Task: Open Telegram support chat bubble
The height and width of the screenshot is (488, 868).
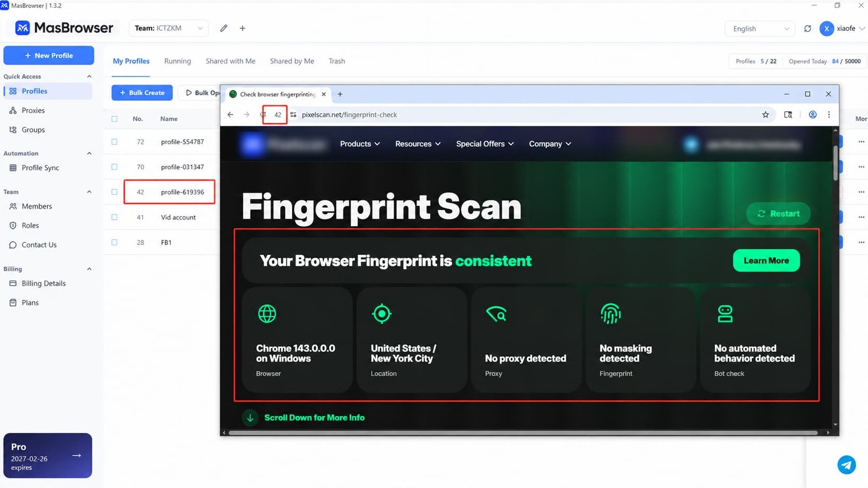Action: coord(846,465)
